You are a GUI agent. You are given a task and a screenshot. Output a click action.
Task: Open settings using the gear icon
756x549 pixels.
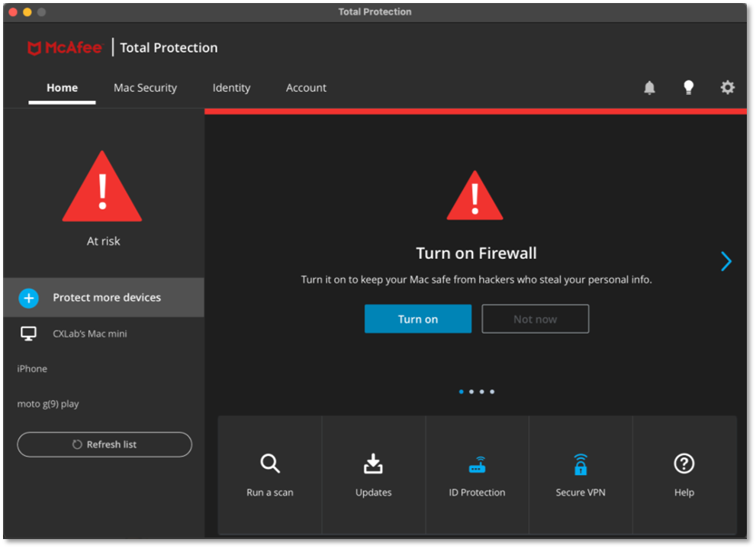tap(727, 87)
